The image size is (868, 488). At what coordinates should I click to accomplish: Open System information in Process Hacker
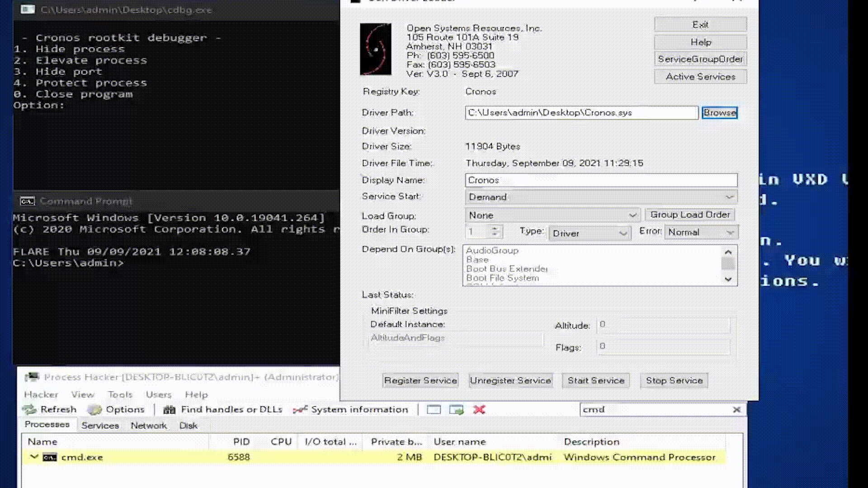click(350, 409)
